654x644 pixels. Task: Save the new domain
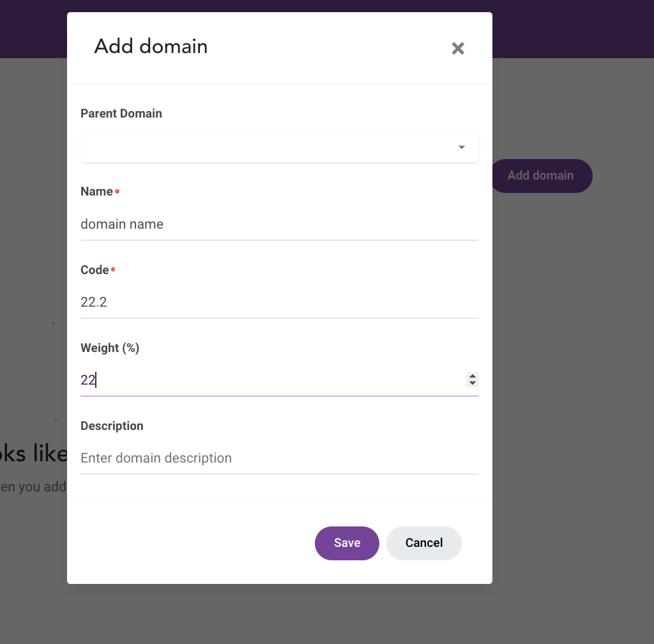pyautogui.click(x=347, y=543)
